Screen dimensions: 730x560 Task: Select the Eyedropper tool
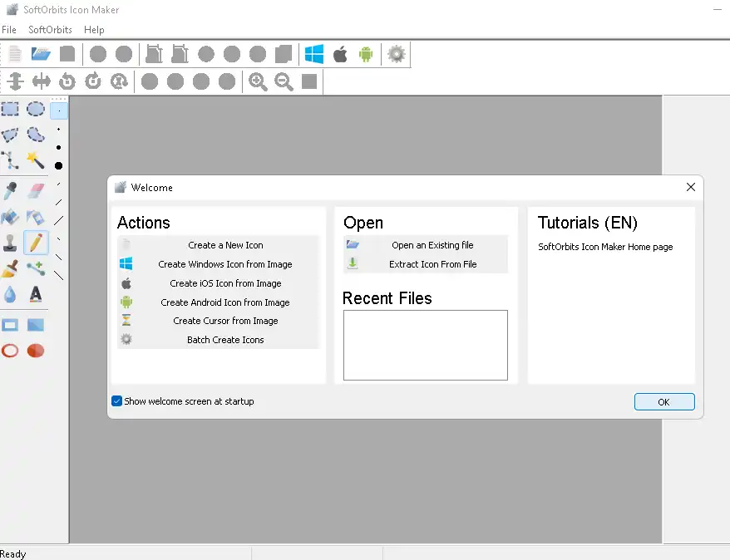point(11,189)
